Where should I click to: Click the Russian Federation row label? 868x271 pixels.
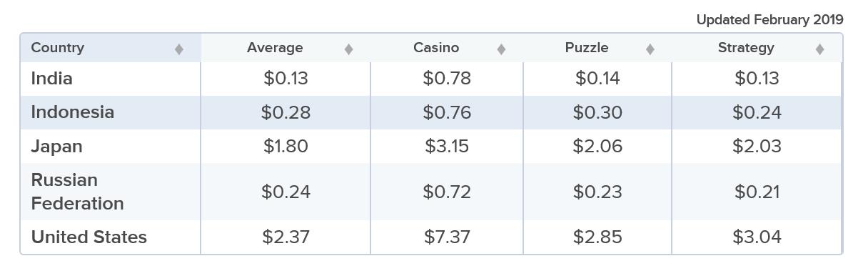pyautogui.click(x=77, y=192)
